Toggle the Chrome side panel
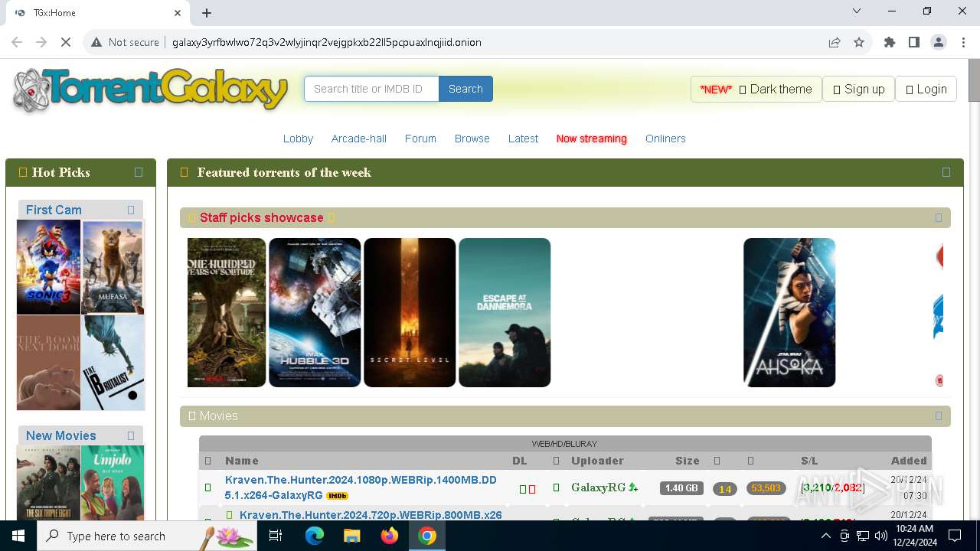Image resolution: width=980 pixels, height=551 pixels. [x=913, y=42]
